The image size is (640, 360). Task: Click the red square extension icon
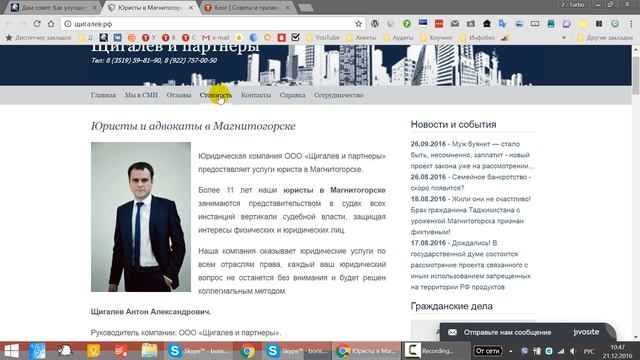tap(439, 24)
